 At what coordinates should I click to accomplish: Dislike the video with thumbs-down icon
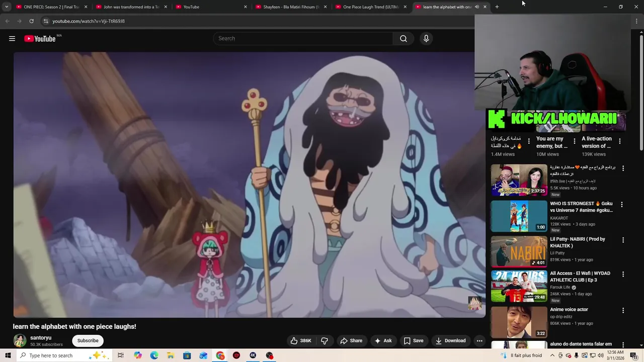pyautogui.click(x=325, y=340)
